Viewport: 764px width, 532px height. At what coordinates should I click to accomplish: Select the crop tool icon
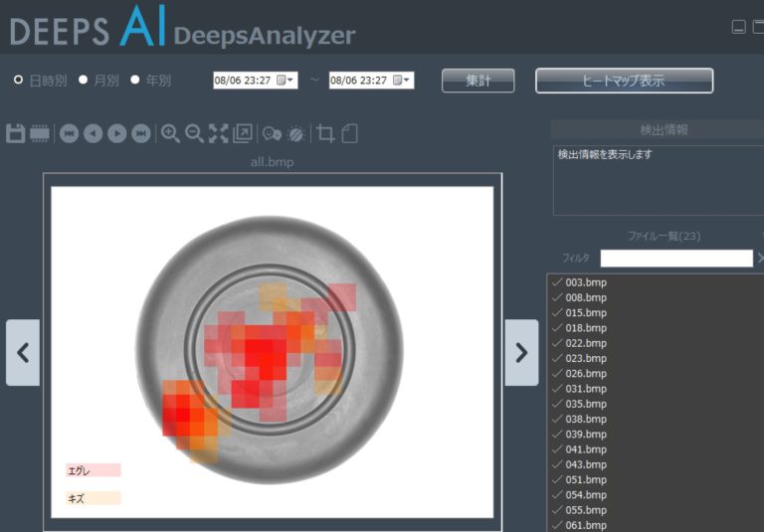[325, 133]
